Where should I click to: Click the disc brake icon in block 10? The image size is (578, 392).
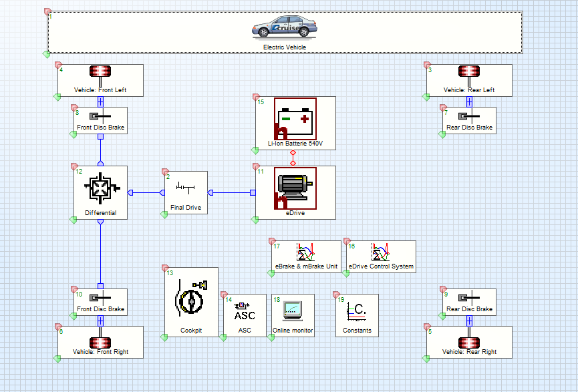(100, 298)
